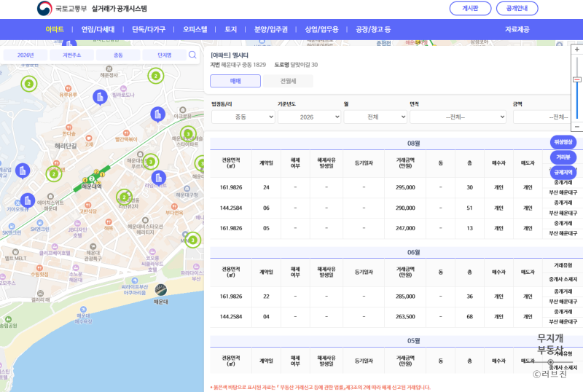Enable 위성영상 satellite view
Screen dimensions: 583x392
point(563,142)
